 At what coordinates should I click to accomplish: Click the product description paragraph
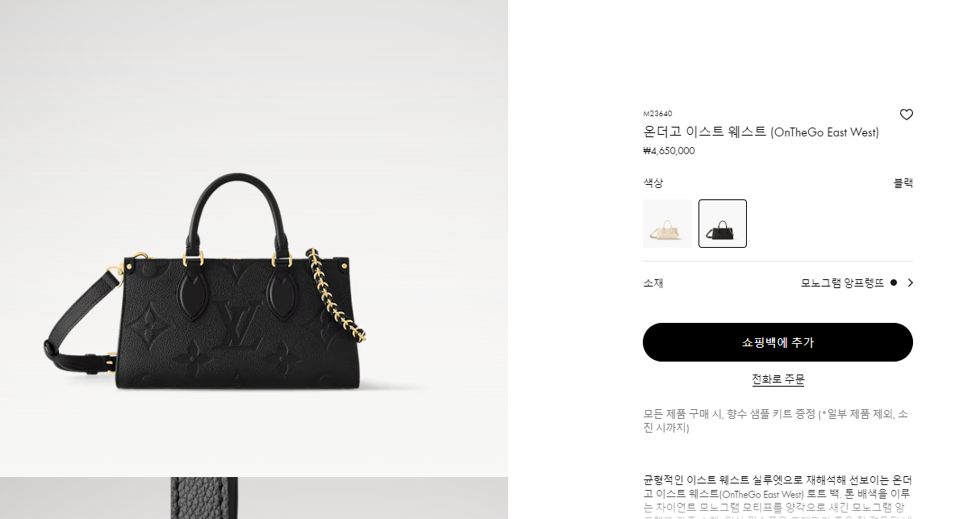778,496
